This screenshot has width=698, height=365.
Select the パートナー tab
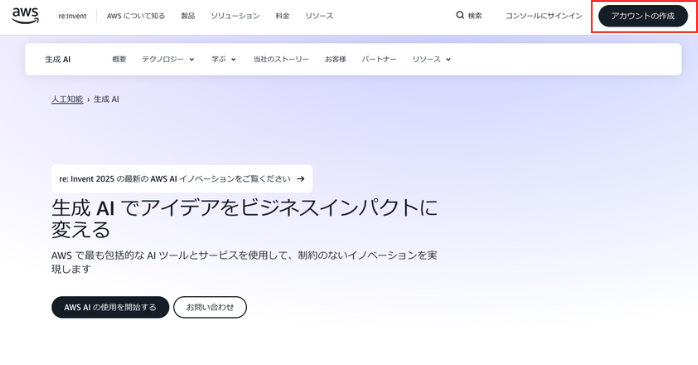[379, 59]
